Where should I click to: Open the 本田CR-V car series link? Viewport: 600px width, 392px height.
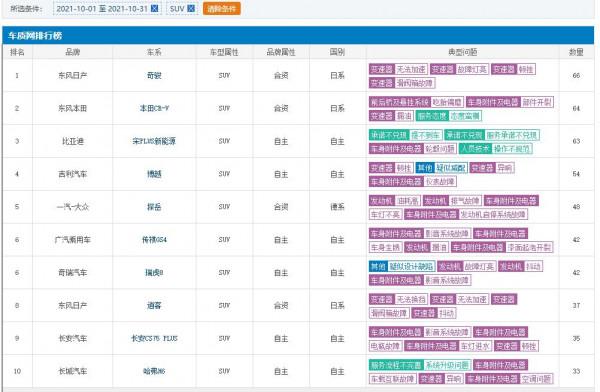pos(154,108)
